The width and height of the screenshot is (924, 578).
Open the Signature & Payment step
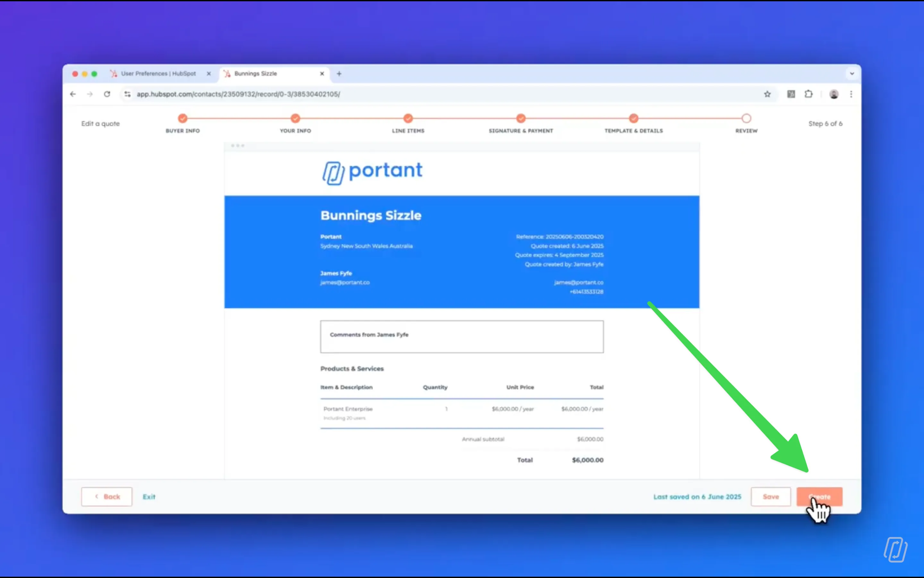[x=521, y=118]
